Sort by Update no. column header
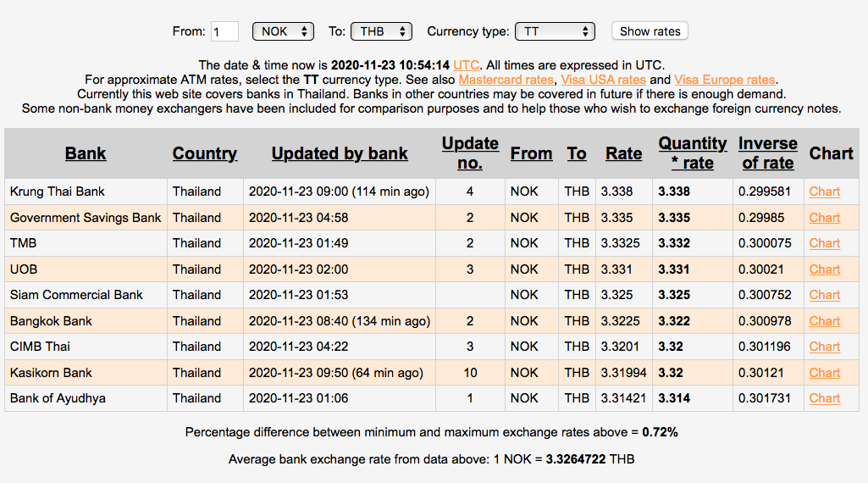The height and width of the screenshot is (483, 868). [470, 153]
